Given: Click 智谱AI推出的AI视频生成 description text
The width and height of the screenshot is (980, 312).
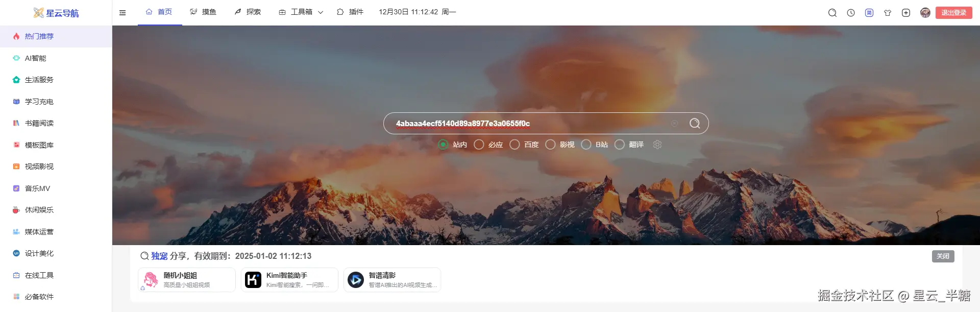Looking at the screenshot, I should (403, 285).
